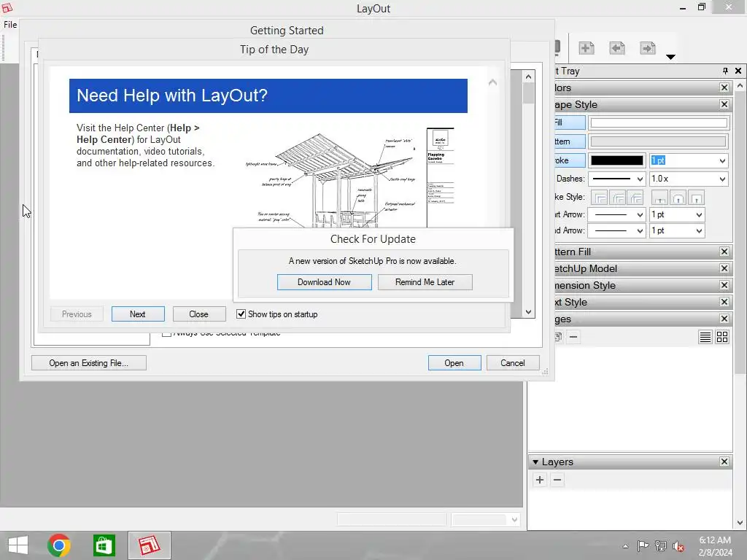This screenshot has width=747, height=560.
Task: Click Next in Tip of the Day
Action: click(138, 314)
